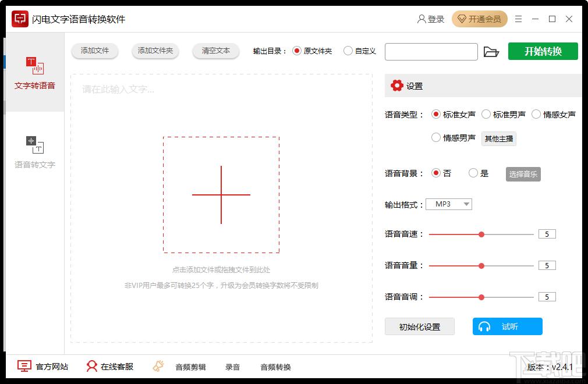Click the 初始化设置 button
Viewport: 588px width, 384px height.
click(420, 326)
